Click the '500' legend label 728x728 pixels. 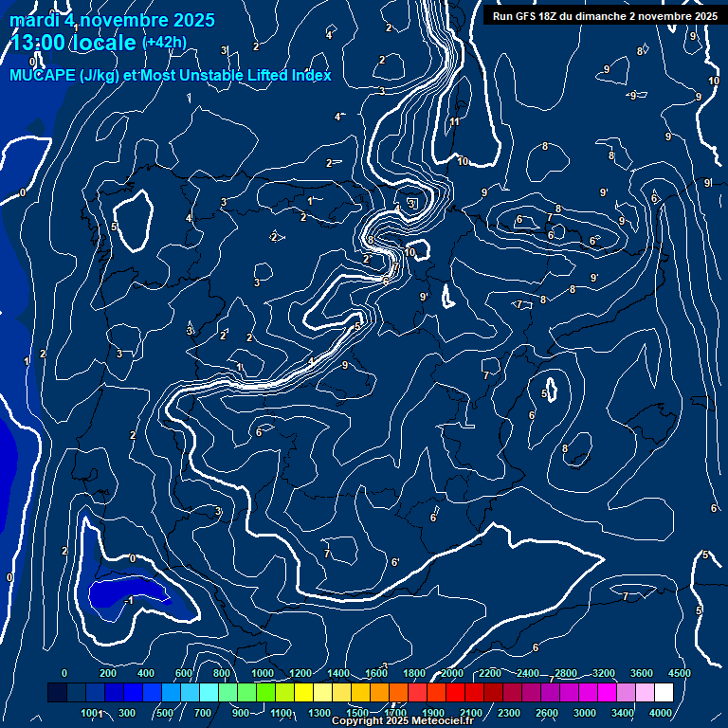[x=164, y=713]
